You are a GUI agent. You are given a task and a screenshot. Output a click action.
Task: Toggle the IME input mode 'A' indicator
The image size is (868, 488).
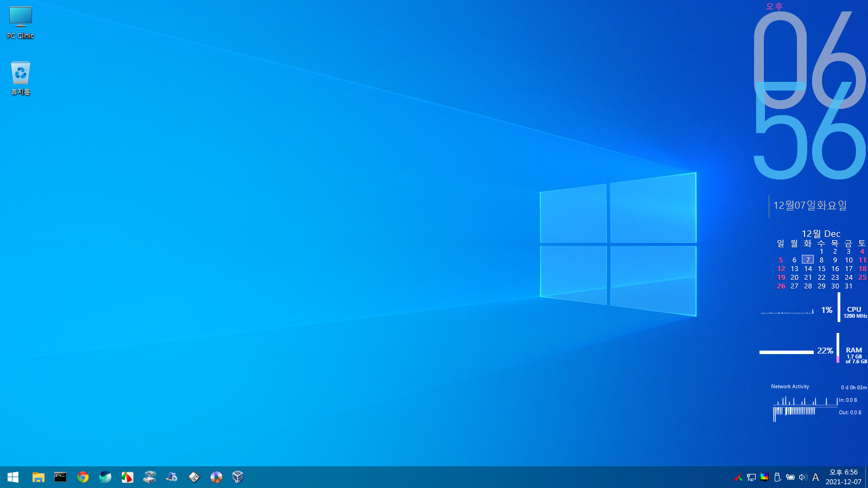(815, 477)
